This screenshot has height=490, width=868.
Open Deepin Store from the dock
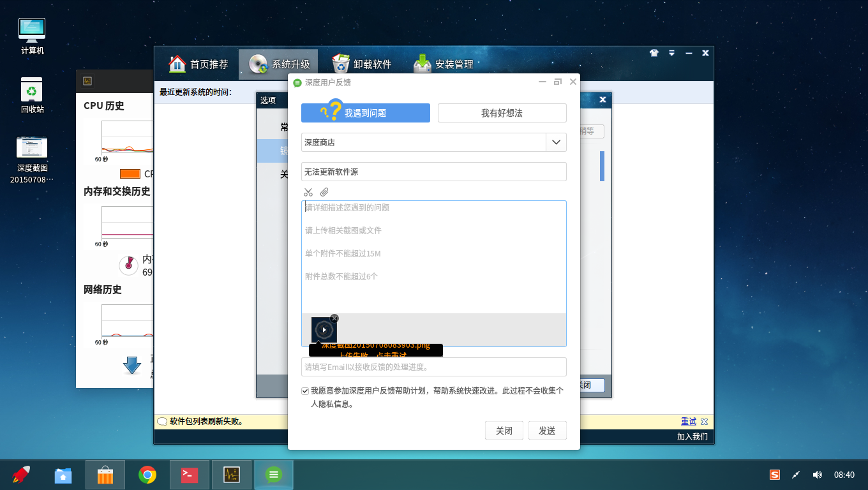[x=105, y=475]
